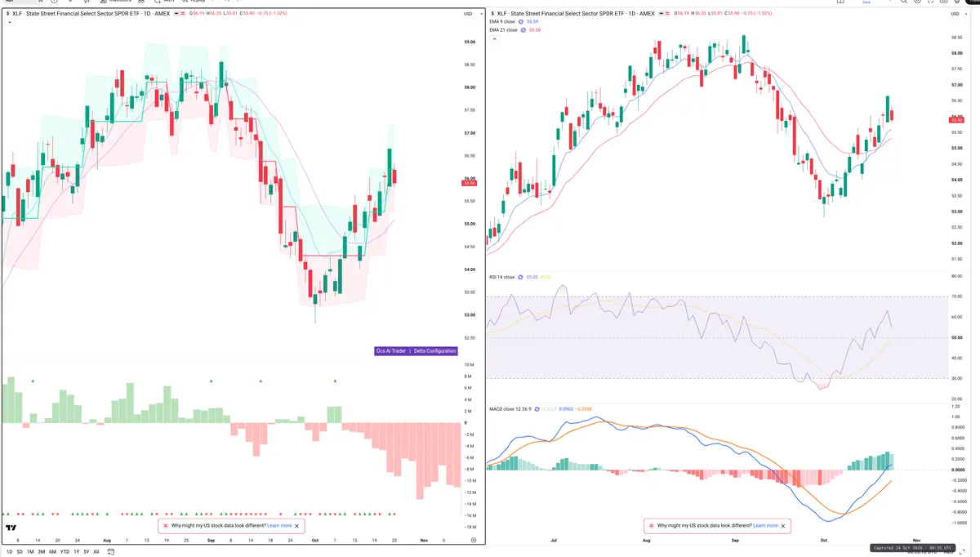This screenshot has width=980, height=557.
Task: Click the 1.00 MACD scale label
Action: 957,417
